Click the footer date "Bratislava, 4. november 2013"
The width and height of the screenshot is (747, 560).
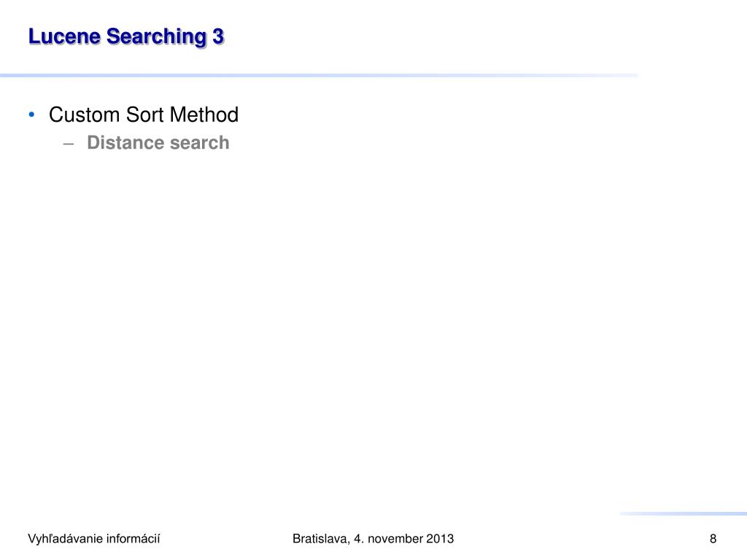[373, 539]
